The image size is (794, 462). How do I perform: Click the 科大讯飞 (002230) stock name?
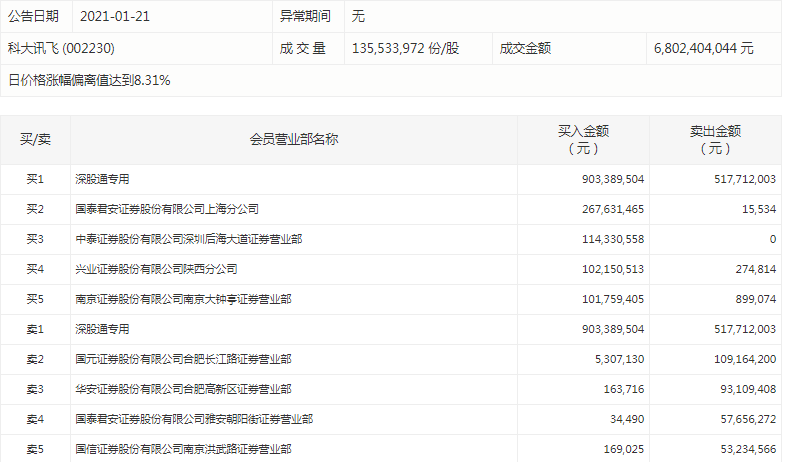(x=68, y=48)
